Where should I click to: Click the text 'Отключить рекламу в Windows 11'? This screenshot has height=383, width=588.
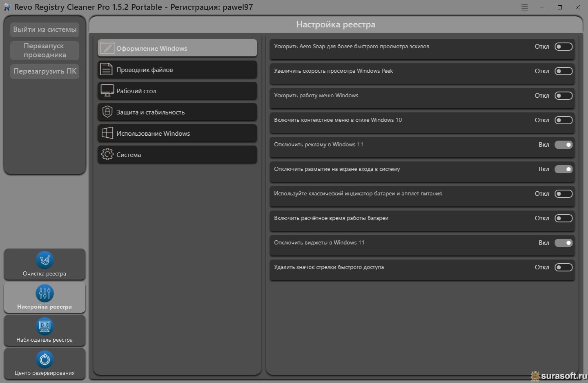tap(318, 145)
